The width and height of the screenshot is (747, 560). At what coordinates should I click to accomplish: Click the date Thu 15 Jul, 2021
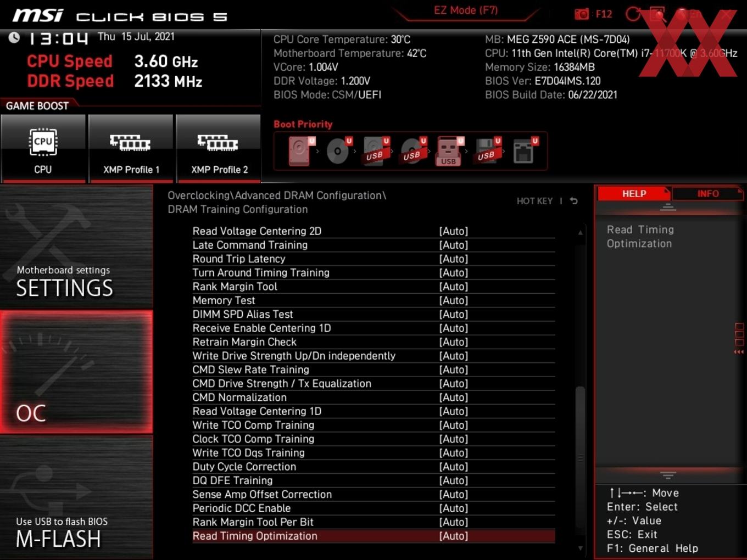136,37
